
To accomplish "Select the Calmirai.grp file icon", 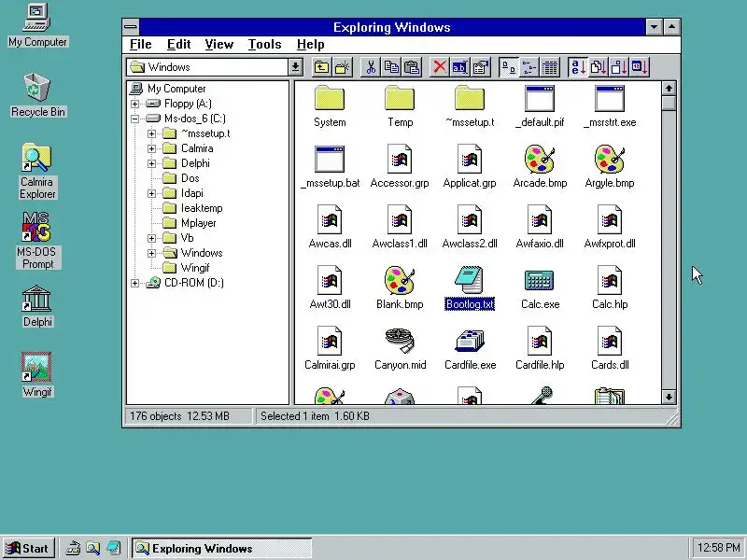I will (330, 341).
